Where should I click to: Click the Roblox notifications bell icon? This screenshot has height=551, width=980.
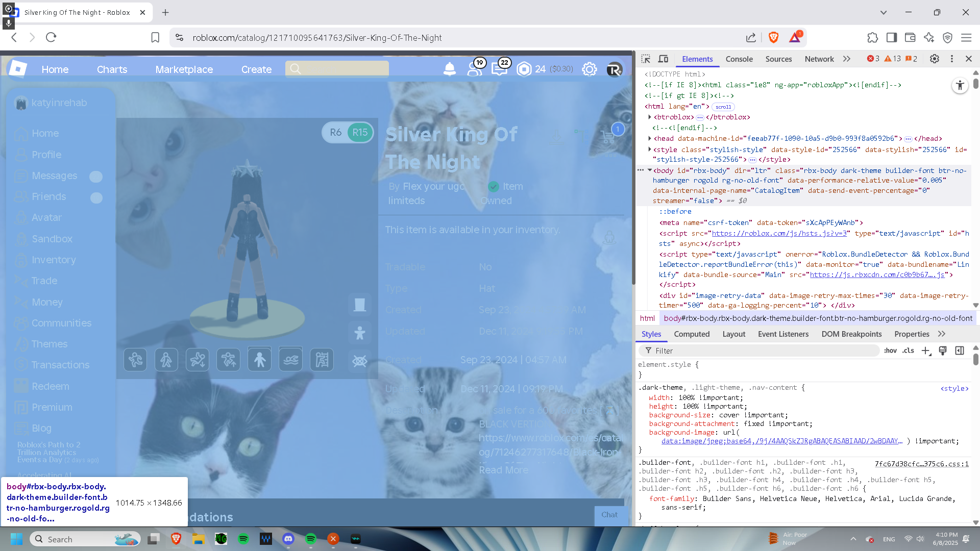tap(449, 69)
